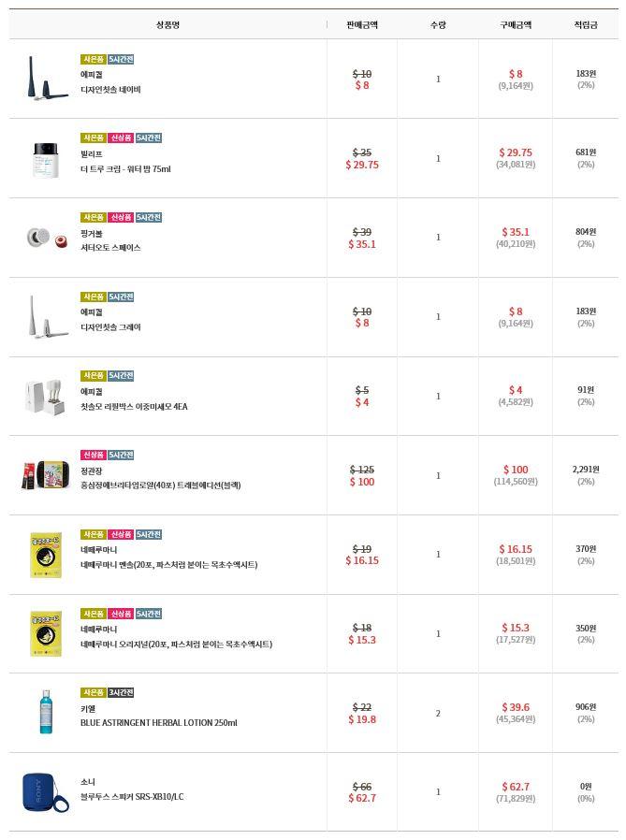This screenshot has height=840, width=626.
Task: Click the 신상품 badge on the 빌리프 item
Action: (x=121, y=138)
